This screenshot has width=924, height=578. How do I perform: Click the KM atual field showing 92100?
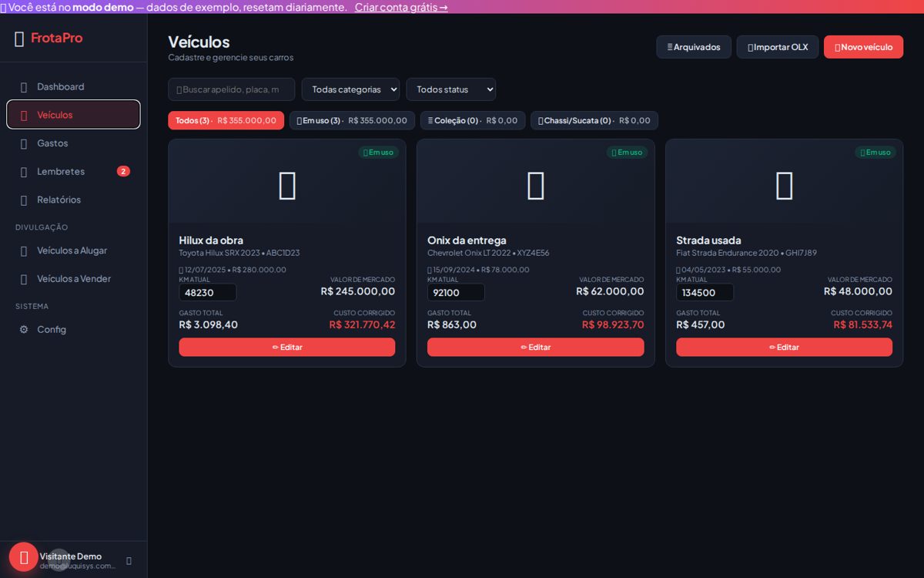(456, 292)
